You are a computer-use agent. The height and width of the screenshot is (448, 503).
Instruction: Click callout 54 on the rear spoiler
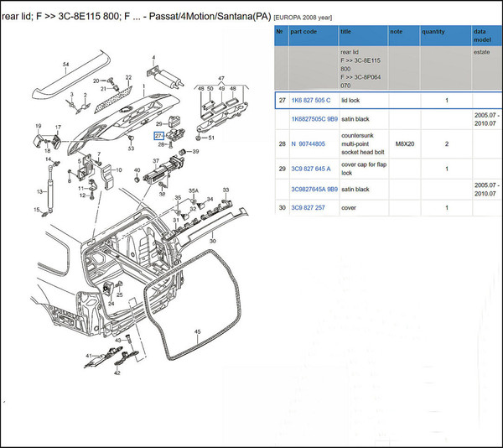[65, 65]
